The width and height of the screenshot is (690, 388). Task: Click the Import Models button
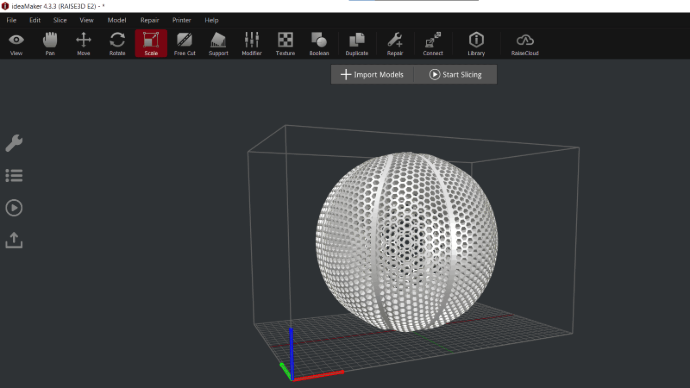click(x=372, y=74)
